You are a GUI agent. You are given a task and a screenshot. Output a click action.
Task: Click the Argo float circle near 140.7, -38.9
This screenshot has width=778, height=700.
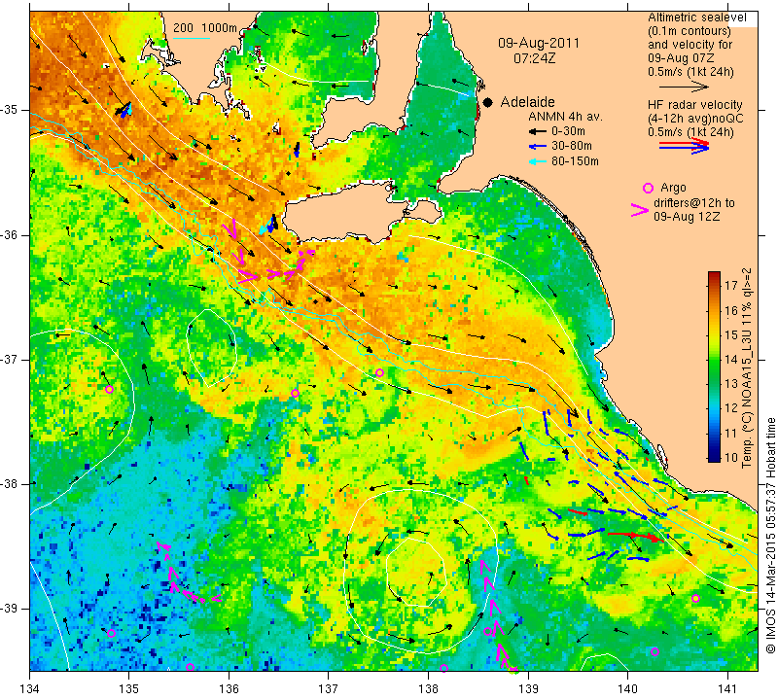tap(695, 598)
